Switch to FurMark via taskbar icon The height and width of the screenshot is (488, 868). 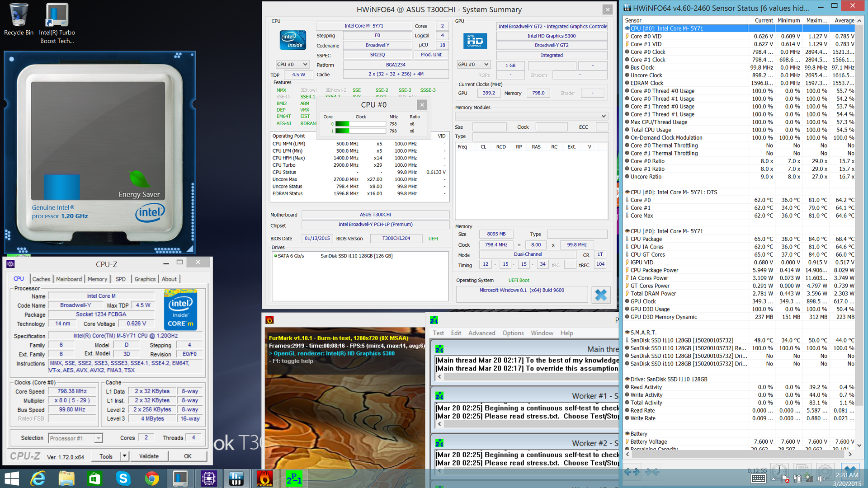point(265,478)
